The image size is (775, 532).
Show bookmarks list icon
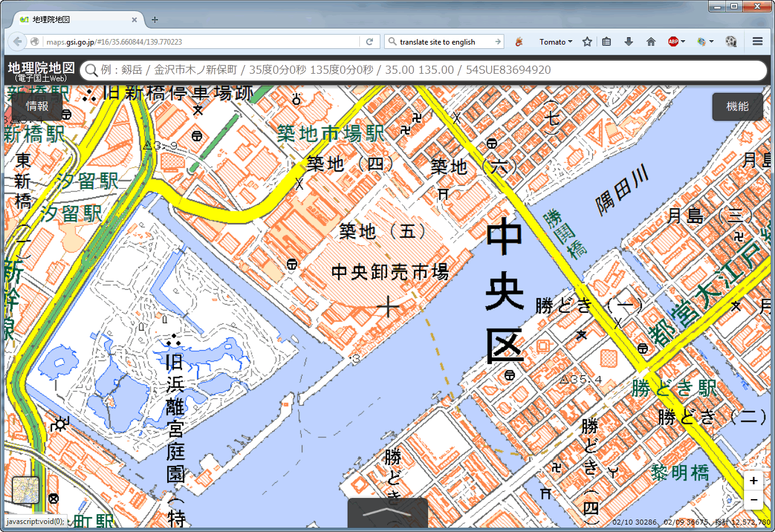point(606,41)
